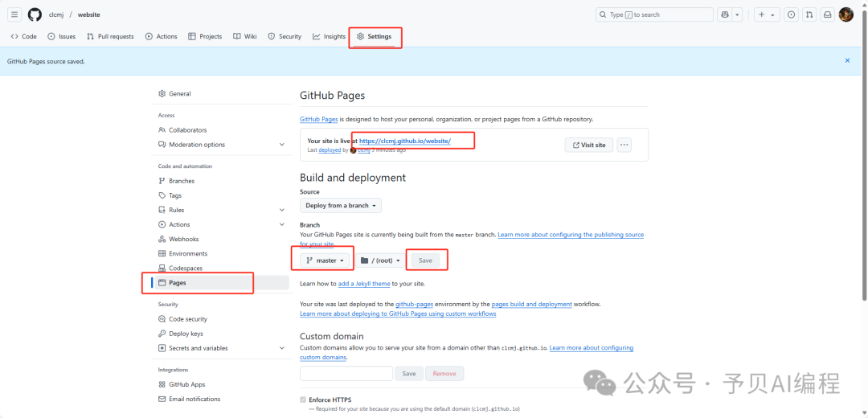
Task: Switch to the Pull requests tab
Action: [110, 36]
